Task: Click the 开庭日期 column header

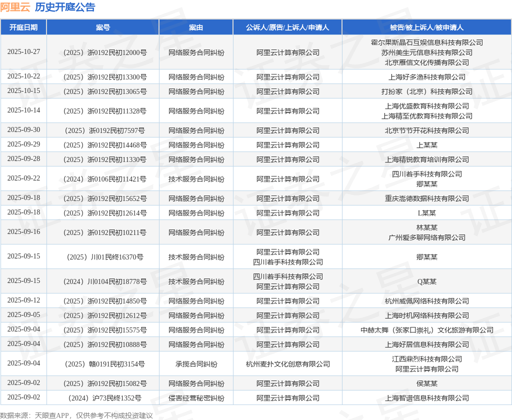Action: click(x=23, y=27)
